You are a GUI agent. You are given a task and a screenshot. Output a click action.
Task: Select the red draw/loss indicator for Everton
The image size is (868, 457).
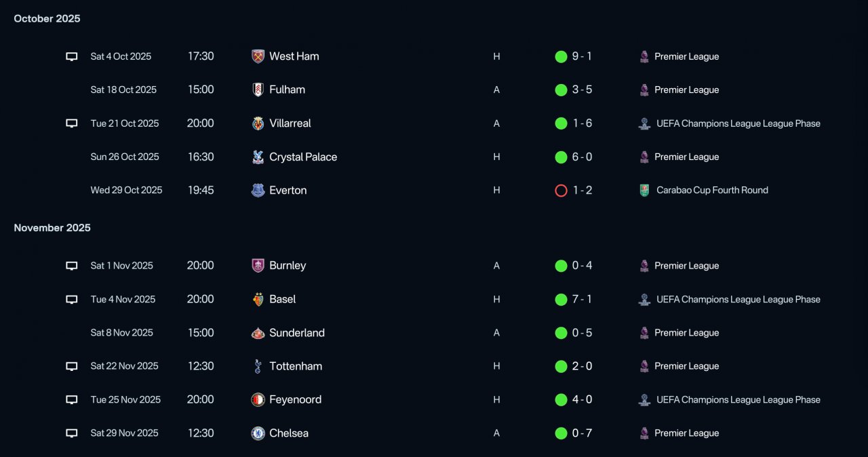point(561,191)
